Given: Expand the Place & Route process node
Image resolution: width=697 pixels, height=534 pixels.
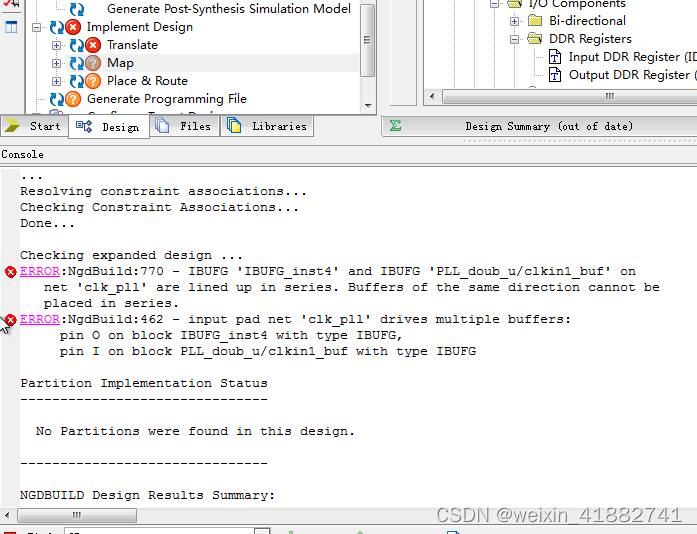Looking at the screenshot, I should coord(57,81).
